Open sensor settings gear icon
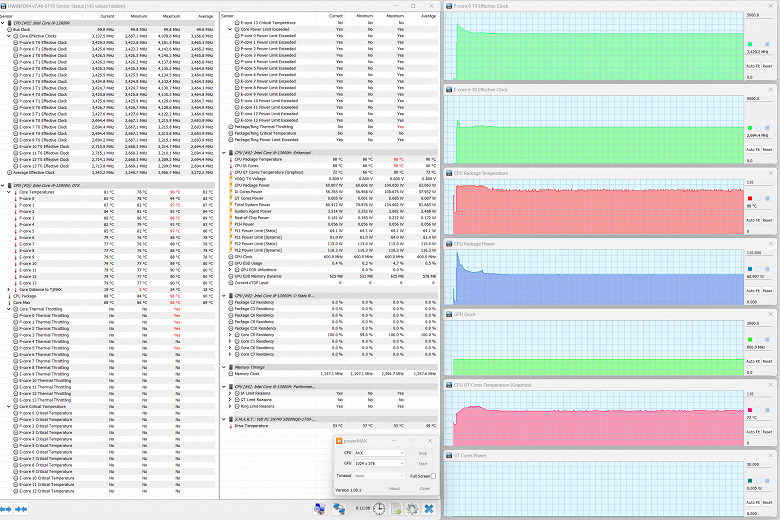This screenshot has width=780, height=520. coord(411,508)
